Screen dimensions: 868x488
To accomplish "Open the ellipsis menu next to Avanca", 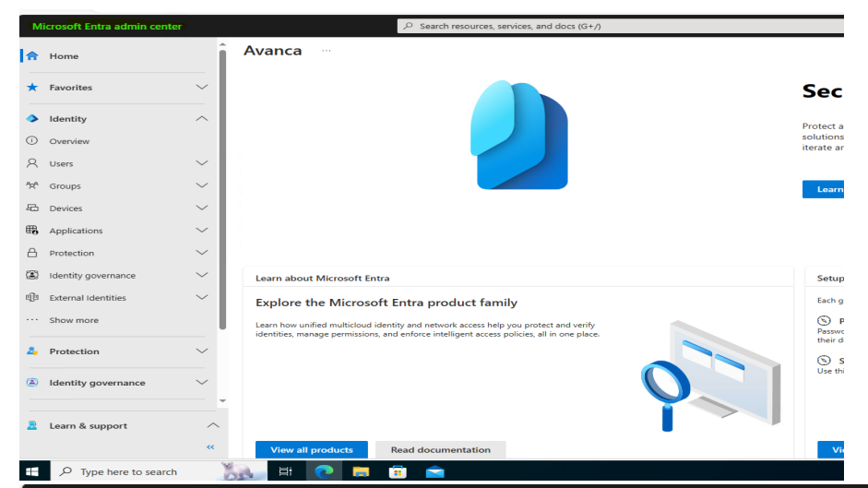I will tap(326, 51).
